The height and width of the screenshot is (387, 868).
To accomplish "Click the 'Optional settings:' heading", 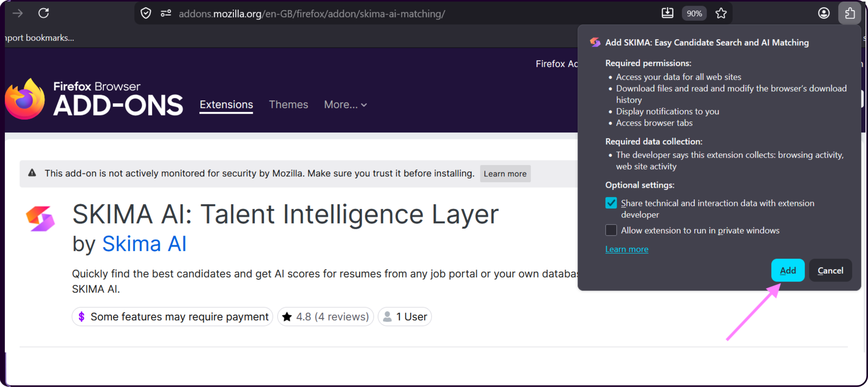I will [x=640, y=185].
